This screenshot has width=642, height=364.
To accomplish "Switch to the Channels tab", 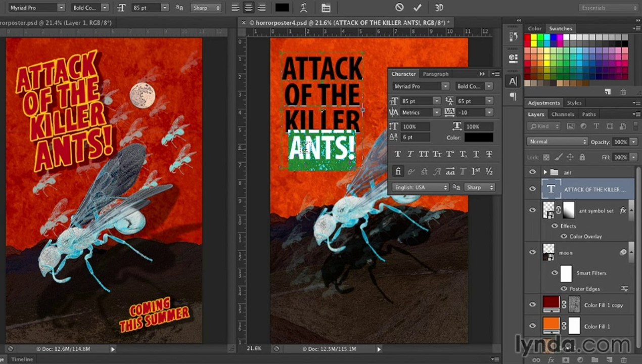I will pyautogui.click(x=563, y=114).
